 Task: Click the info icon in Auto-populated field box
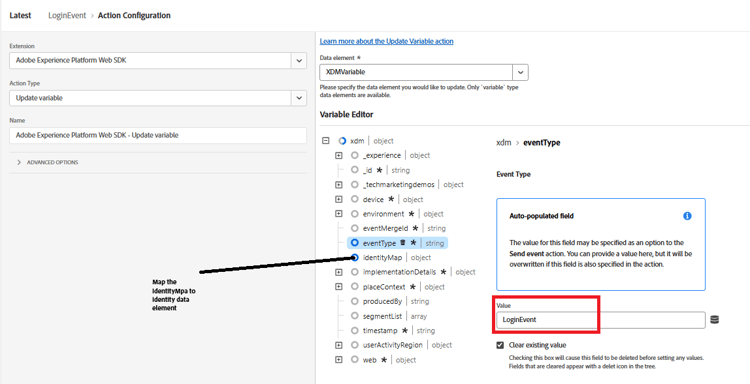click(687, 216)
